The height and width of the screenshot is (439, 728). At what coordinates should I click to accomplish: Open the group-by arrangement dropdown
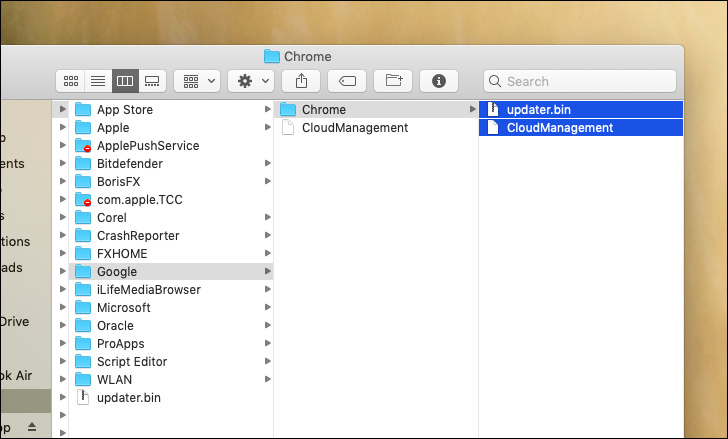coord(197,82)
